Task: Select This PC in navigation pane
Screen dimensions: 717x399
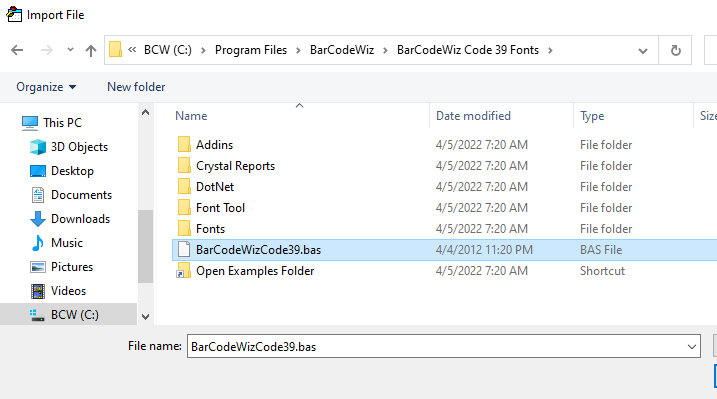Action: click(62, 122)
